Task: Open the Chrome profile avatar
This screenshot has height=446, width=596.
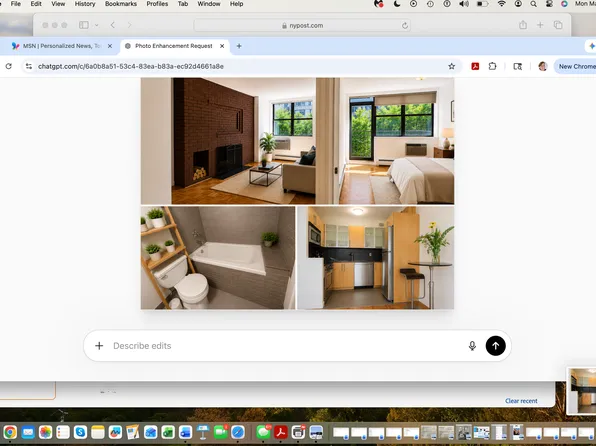Action: [x=542, y=66]
